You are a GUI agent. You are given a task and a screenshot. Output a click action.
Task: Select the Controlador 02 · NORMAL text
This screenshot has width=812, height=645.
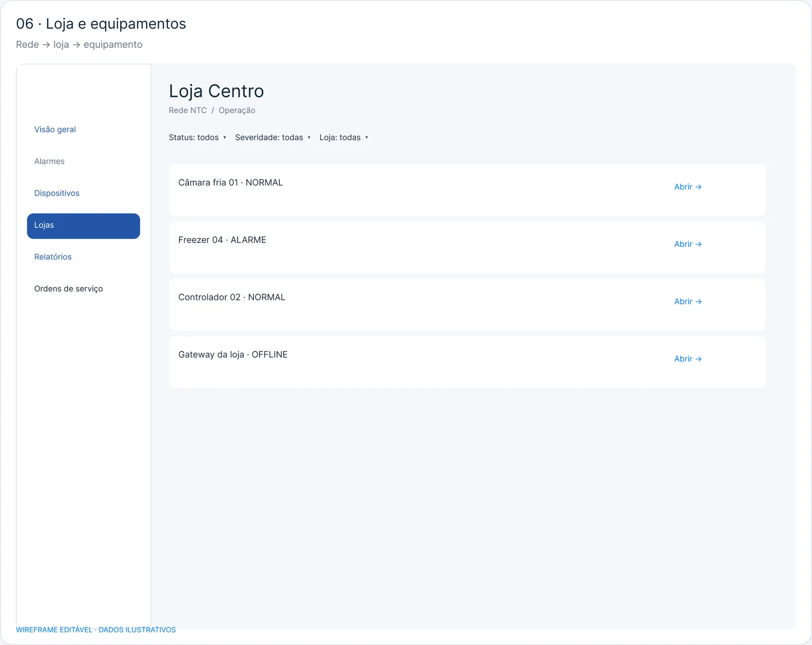tap(232, 298)
